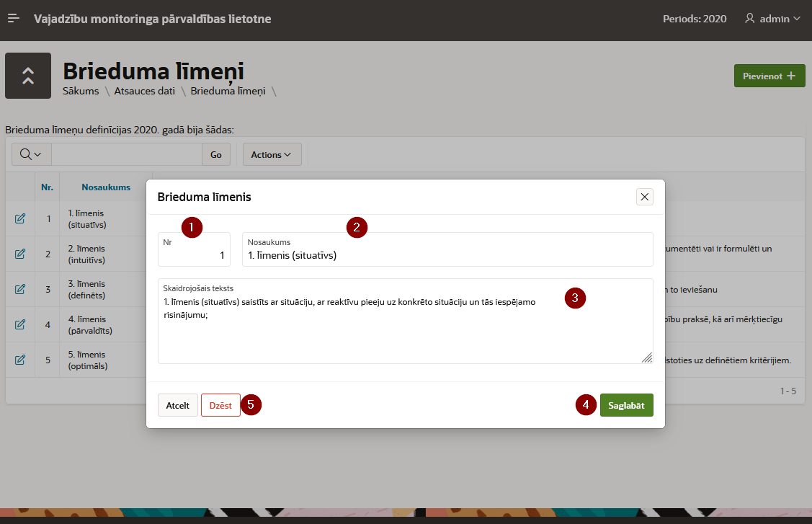Viewport: 812px width, 524px height.
Task: Open the admin user menu
Action: coord(772,19)
